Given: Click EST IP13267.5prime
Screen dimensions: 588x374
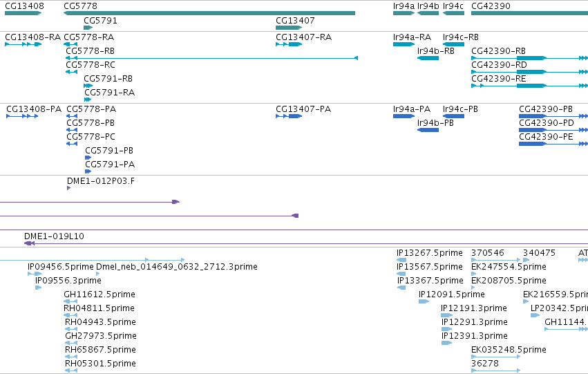Looking at the screenshot, I should tap(429, 253).
